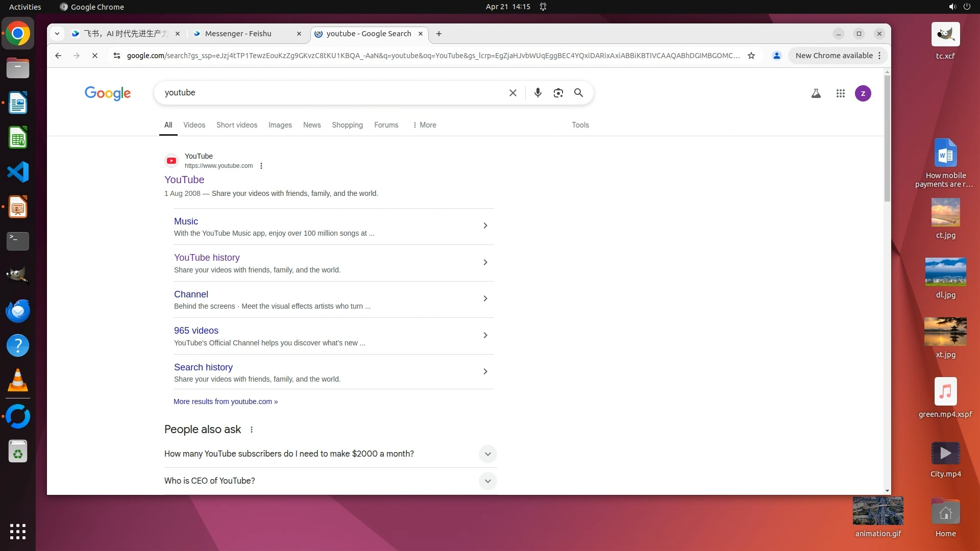Open the Google account avatar

pos(863,93)
